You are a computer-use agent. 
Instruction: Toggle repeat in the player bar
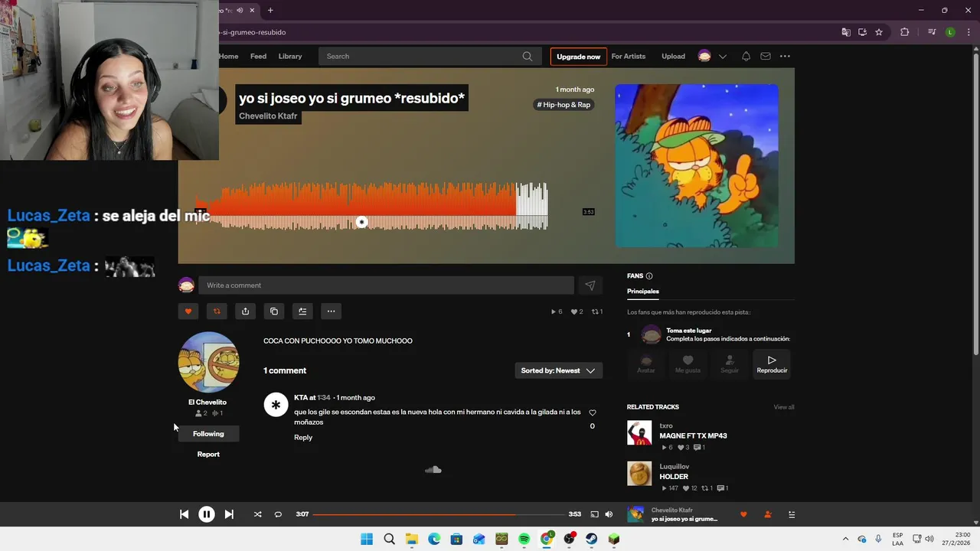[x=278, y=514]
